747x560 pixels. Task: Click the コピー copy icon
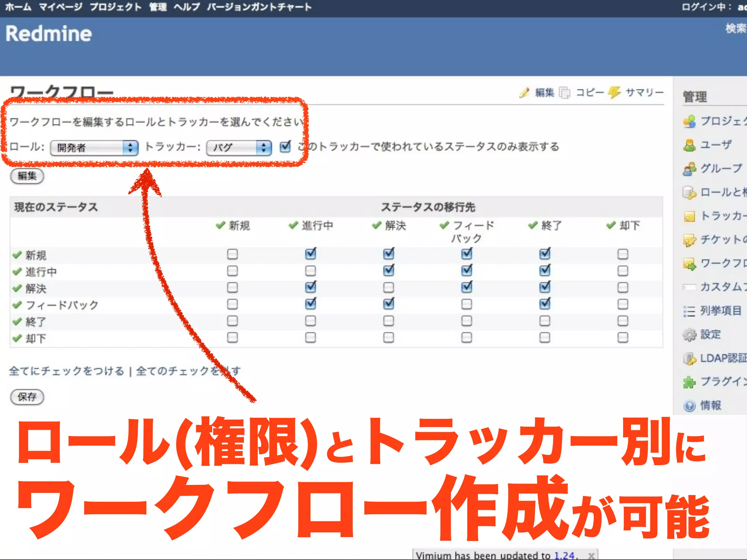(564, 93)
